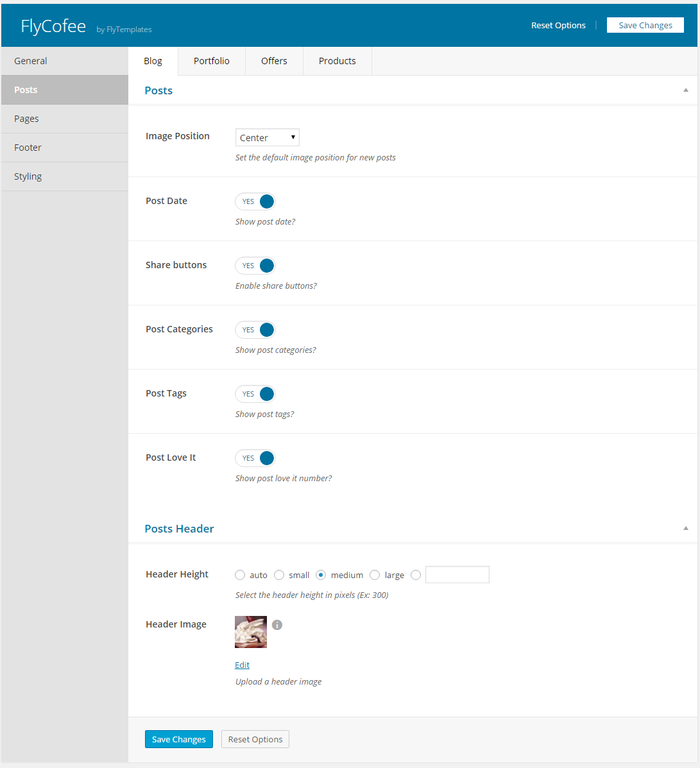The width and height of the screenshot is (700, 768).
Task: Select the large header height radio
Action: [x=375, y=575]
